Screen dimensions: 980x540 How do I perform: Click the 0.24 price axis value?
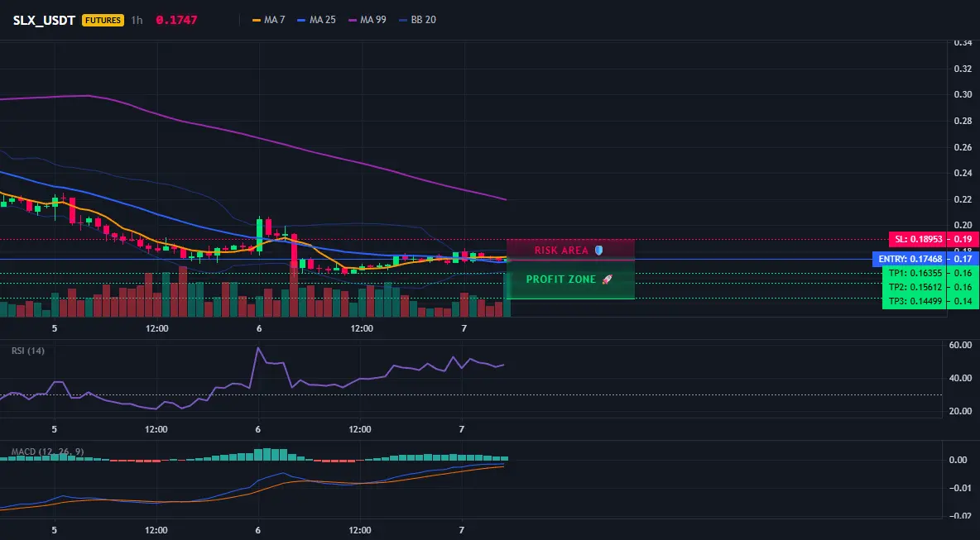pos(963,173)
